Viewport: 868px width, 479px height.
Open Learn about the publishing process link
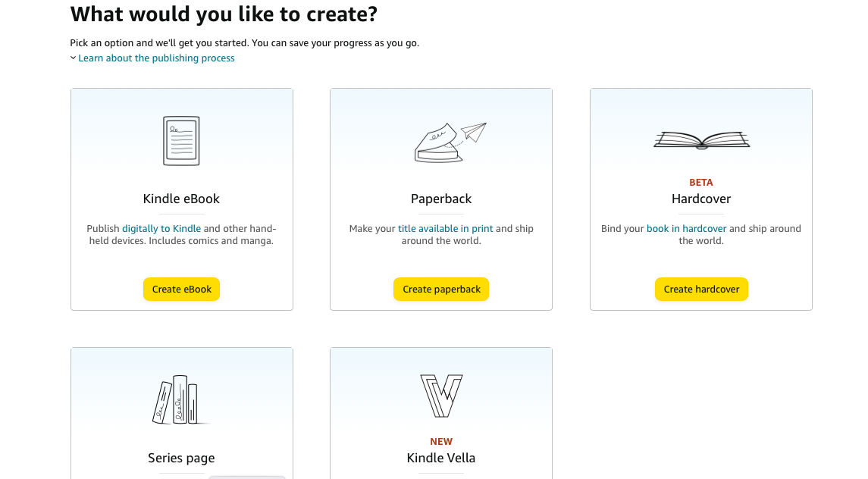[x=156, y=58]
